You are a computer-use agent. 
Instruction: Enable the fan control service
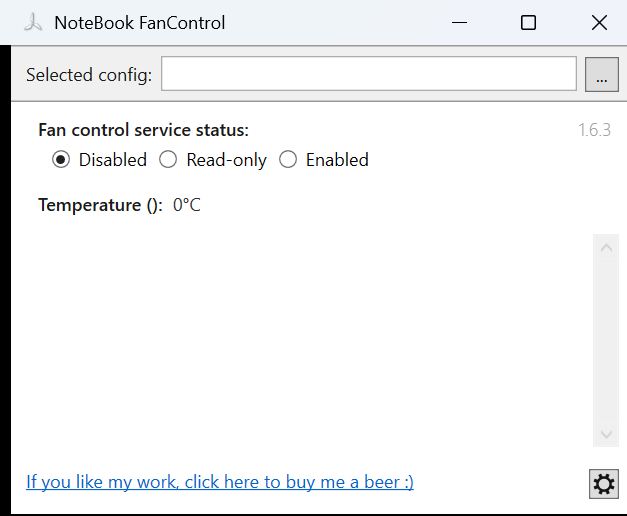pyautogui.click(x=288, y=160)
